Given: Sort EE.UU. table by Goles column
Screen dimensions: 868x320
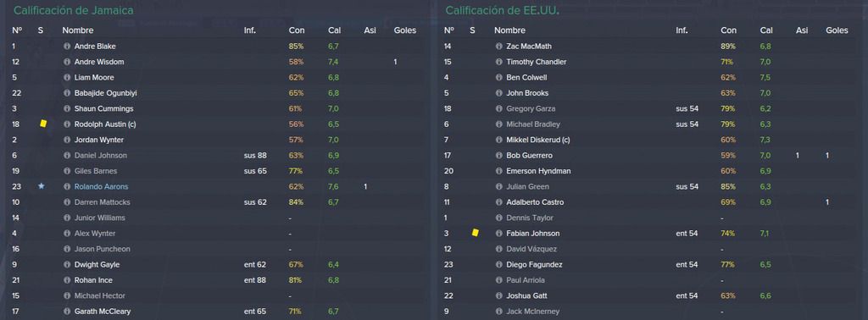Looking at the screenshot, I should (x=837, y=30).
